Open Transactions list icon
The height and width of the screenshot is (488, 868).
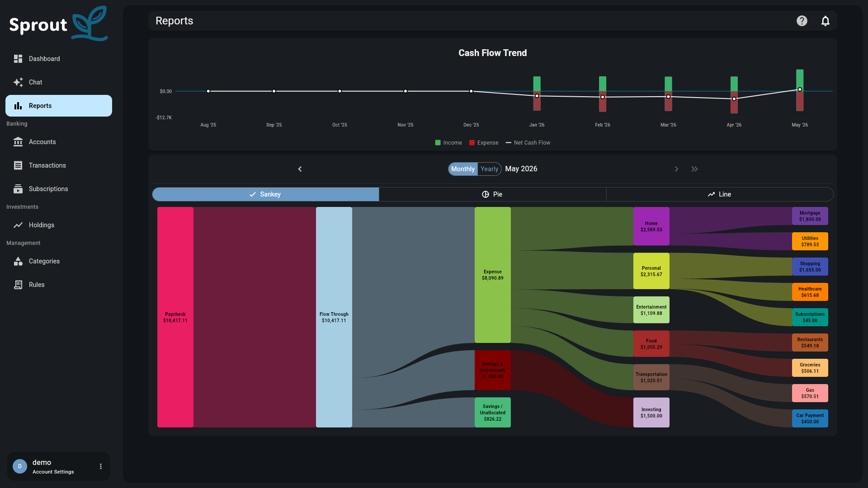pyautogui.click(x=18, y=165)
